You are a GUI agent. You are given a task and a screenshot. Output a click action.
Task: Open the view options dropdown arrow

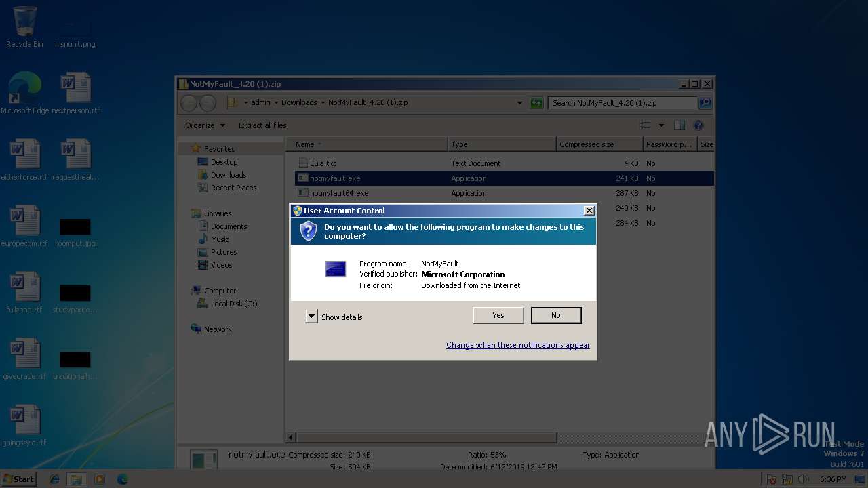[x=661, y=125]
